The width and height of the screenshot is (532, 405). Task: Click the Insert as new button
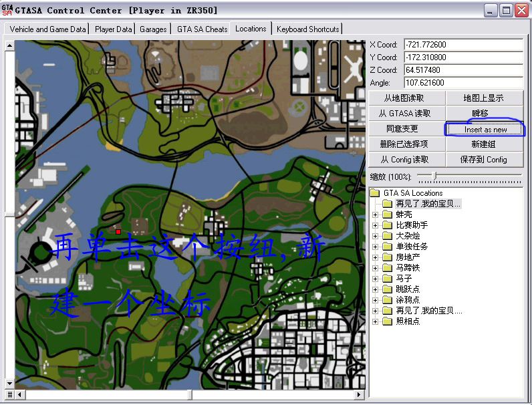tap(485, 129)
